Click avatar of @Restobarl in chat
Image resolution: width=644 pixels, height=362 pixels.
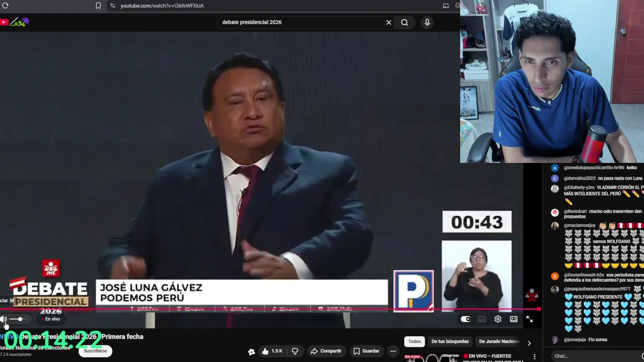pos(555,213)
